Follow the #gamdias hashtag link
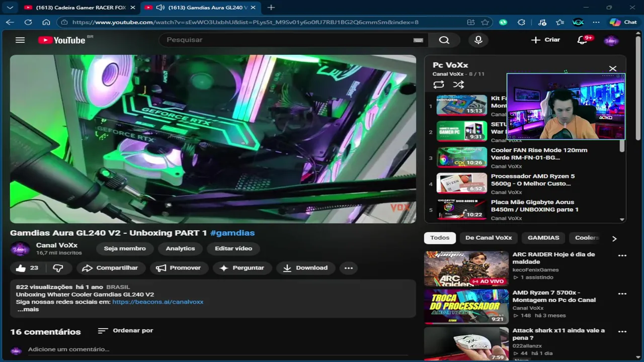644x362 pixels. [232, 233]
